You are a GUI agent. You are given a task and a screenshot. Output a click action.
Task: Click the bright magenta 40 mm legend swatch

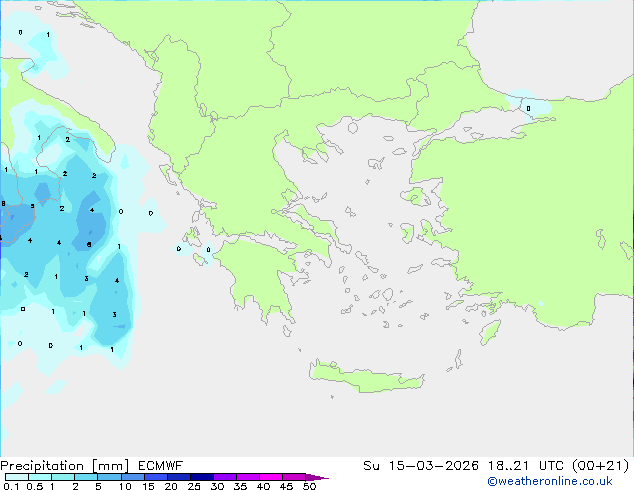(271, 477)
